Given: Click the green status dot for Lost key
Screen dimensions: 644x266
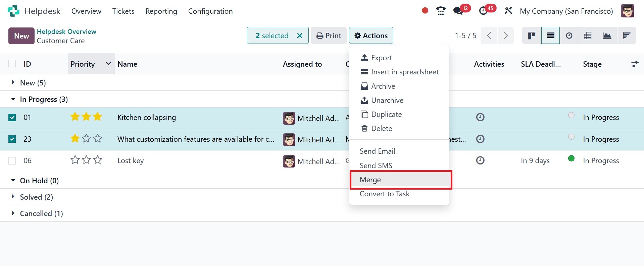Looking at the screenshot, I should pos(571,158).
